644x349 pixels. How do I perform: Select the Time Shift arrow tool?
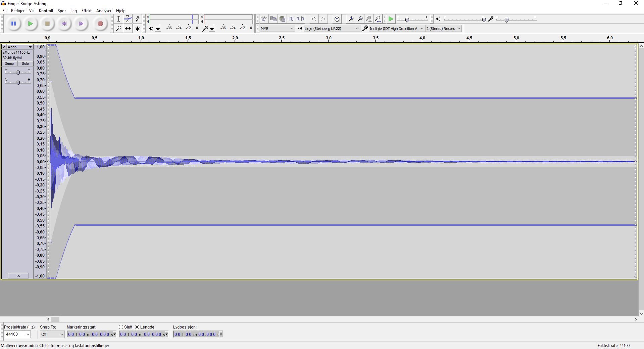coord(128,29)
